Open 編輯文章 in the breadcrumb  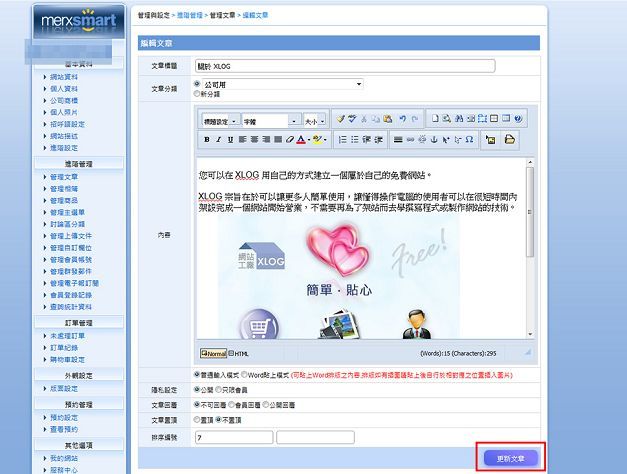(x=255, y=15)
